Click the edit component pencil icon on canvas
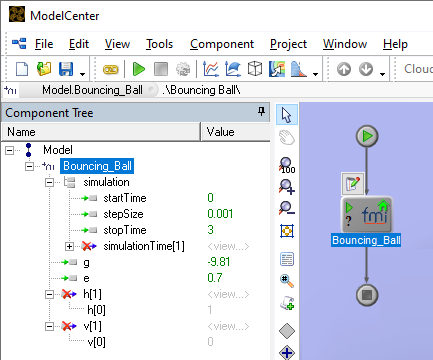The width and height of the screenshot is (433, 360). [x=353, y=184]
